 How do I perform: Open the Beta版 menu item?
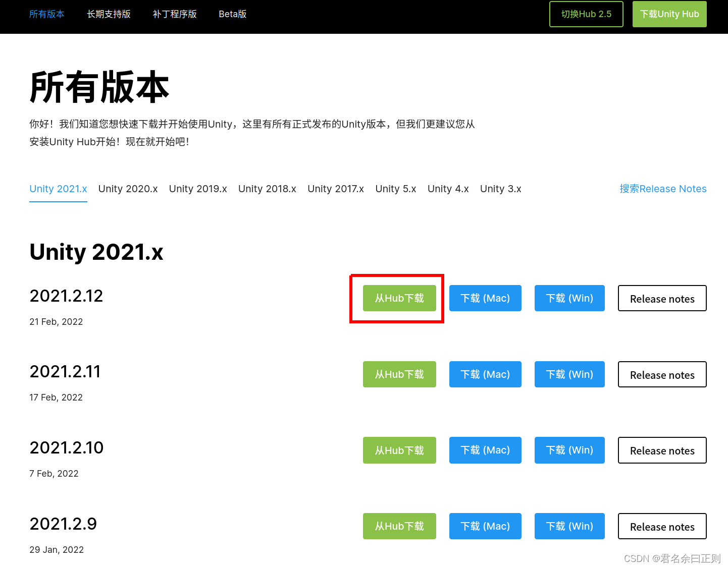coord(232,14)
